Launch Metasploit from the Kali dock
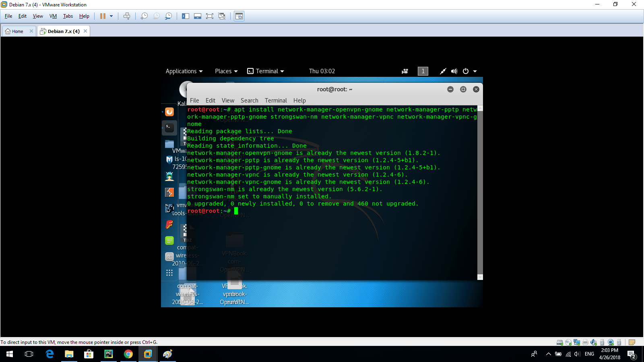Viewport: 644px width, 362px height. pos(169,160)
